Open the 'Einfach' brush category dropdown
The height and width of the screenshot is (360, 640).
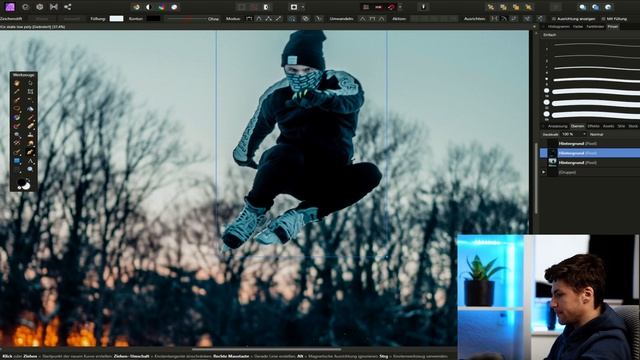point(591,35)
